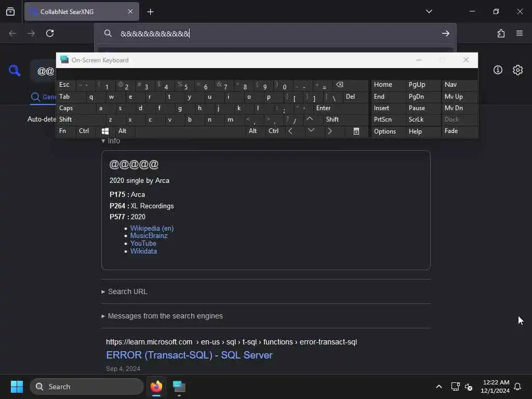Click Firefox icon in the taskbar

[156, 387]
